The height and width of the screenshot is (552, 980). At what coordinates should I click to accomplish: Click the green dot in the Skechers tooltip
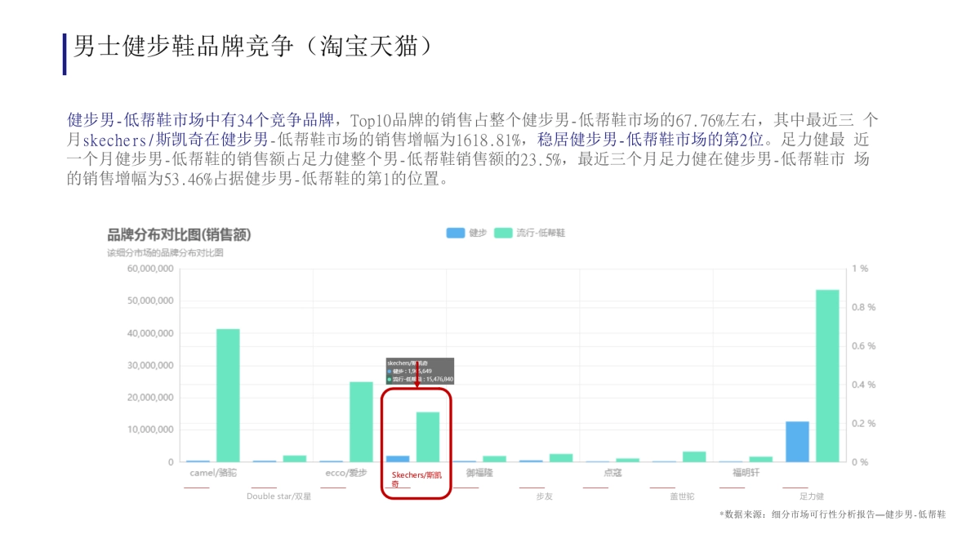click(x=390, y=378)
